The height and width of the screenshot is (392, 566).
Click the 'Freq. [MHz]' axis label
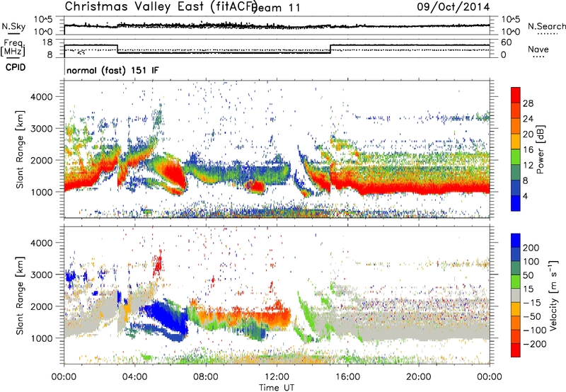click(13, 48)
